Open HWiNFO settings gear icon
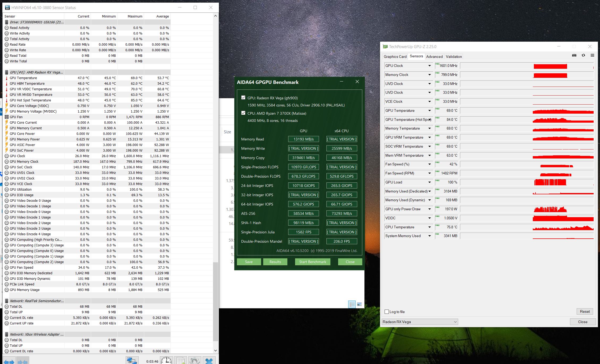600x364 pixels. tap(195, 361)
